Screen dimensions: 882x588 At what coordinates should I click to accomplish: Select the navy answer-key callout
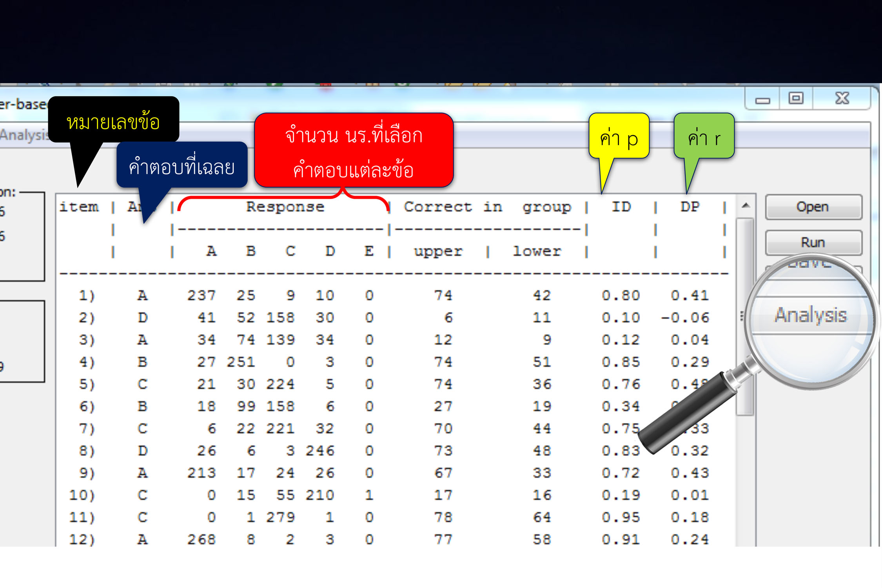(182, 167)
